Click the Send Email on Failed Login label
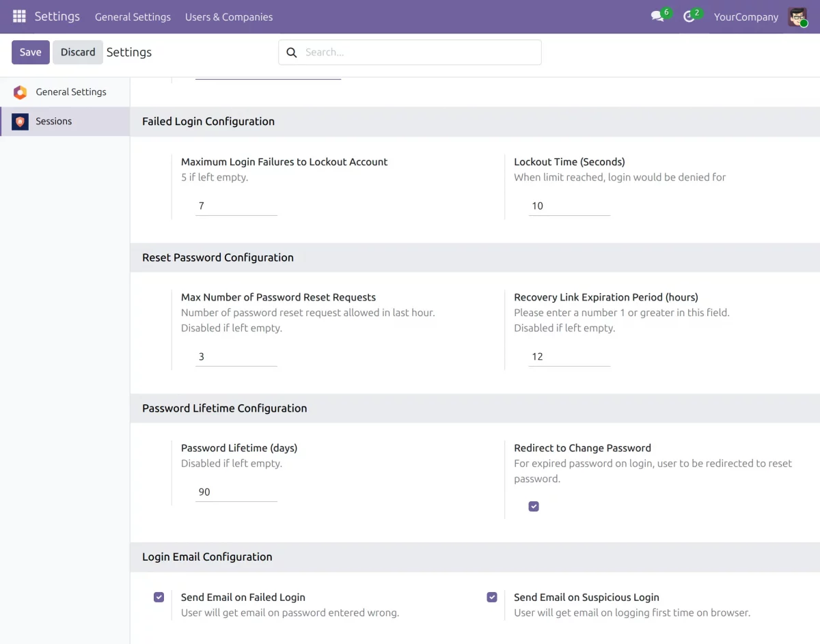The image size is (820, 644). tap(243, 597)
